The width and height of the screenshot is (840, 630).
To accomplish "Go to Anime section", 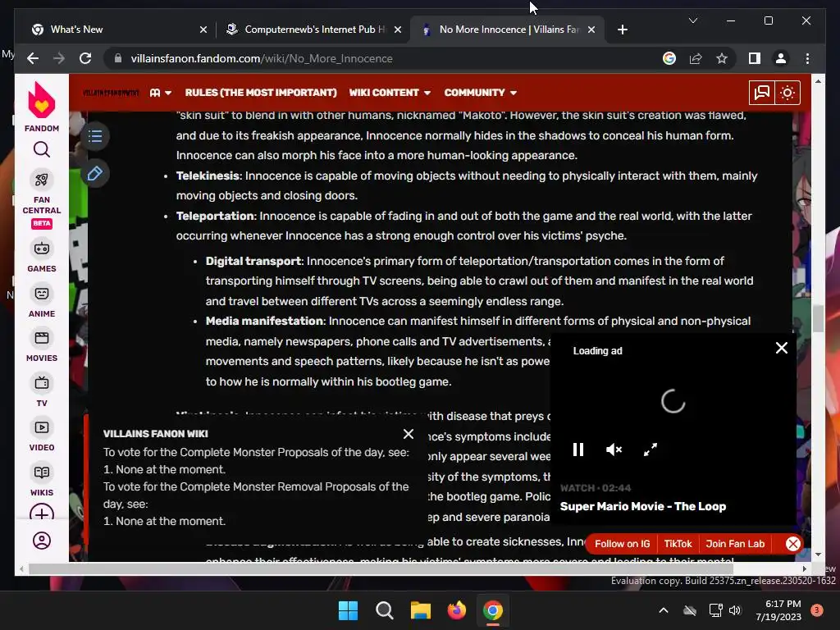I will 41,302.
